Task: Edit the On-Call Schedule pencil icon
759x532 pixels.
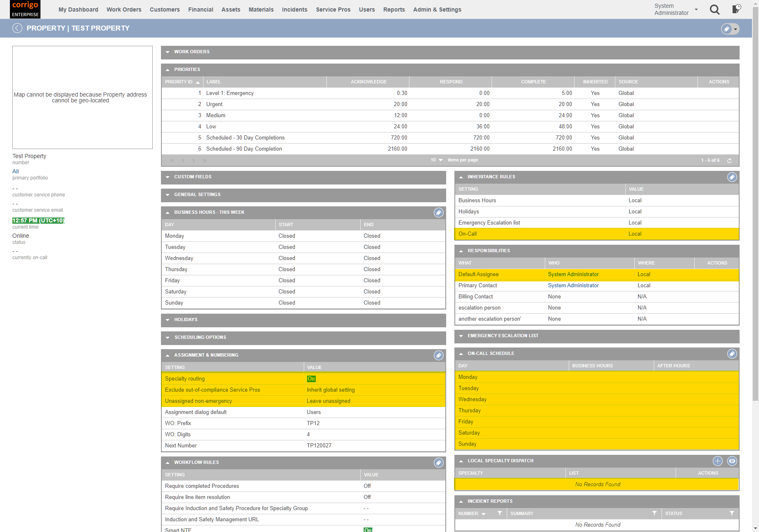Action: tap(733, 354)
